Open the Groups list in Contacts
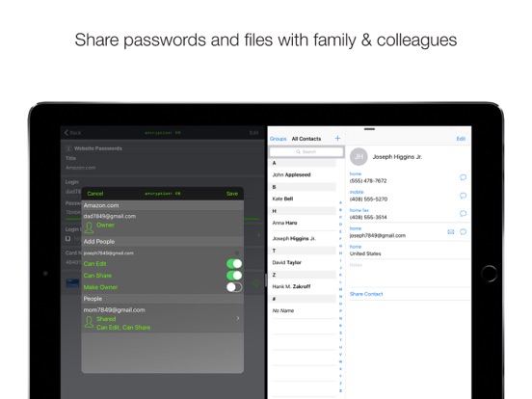Screen dimensions: 532x399 (x=279, y=139)
